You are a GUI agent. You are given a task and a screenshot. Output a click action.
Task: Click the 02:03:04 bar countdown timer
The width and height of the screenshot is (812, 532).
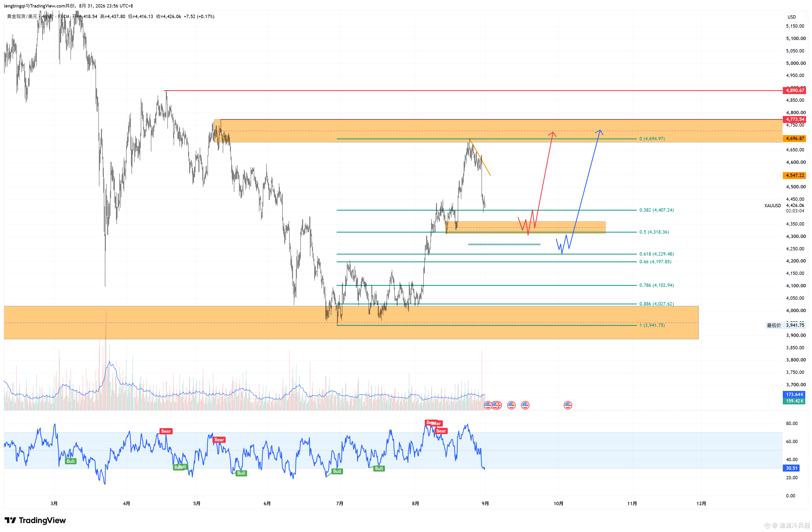[795, 211]
